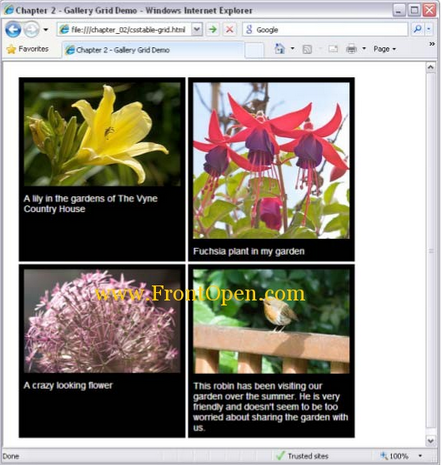
Task: Minimize the Internet Explorer window
Action: 399,10
